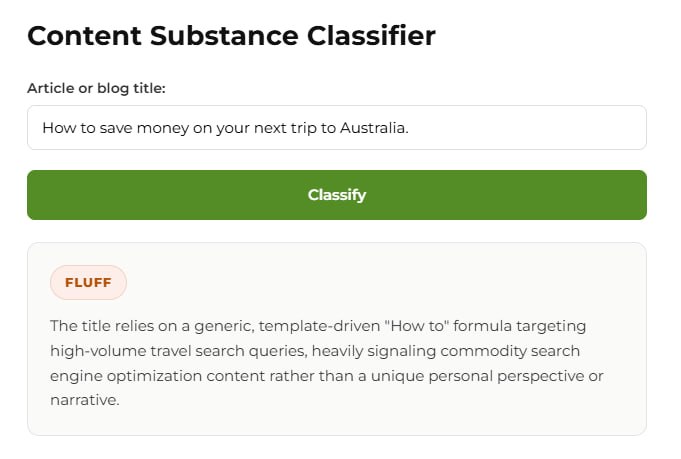Click the word "narrative." ending the explanation

pos(85,400)
